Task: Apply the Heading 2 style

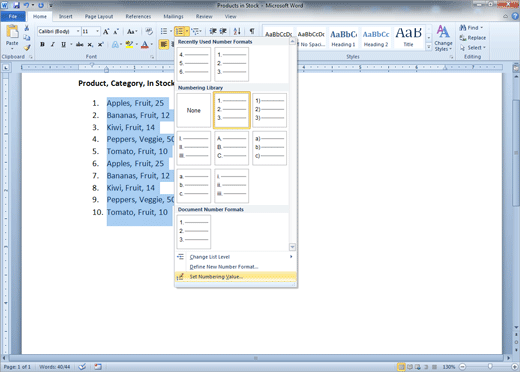Action: click(x=376, y=37)
